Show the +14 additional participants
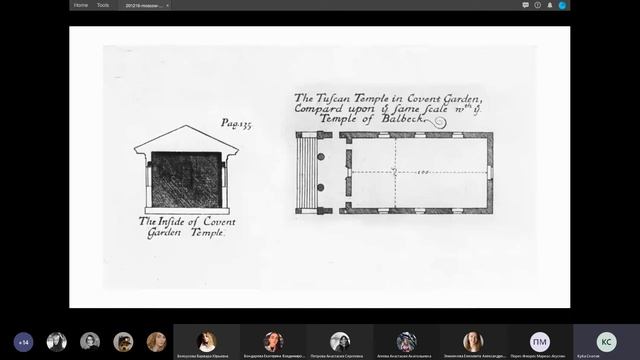The height and width of the screenshot is (360, 640). click(x=23, y=342)
